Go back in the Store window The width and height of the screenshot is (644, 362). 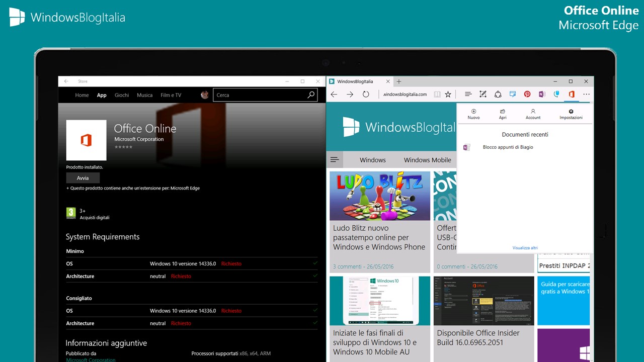66,81
